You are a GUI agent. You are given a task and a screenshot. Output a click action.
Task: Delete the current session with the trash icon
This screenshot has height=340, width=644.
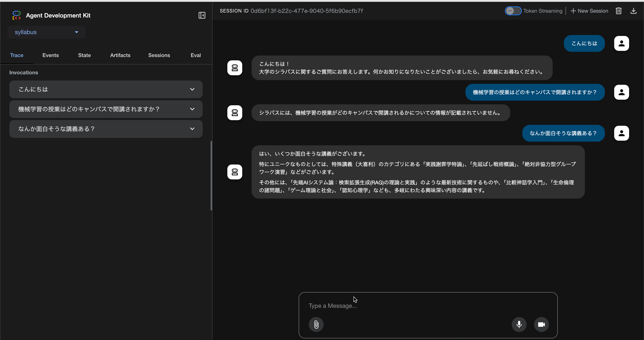(618, 11)
